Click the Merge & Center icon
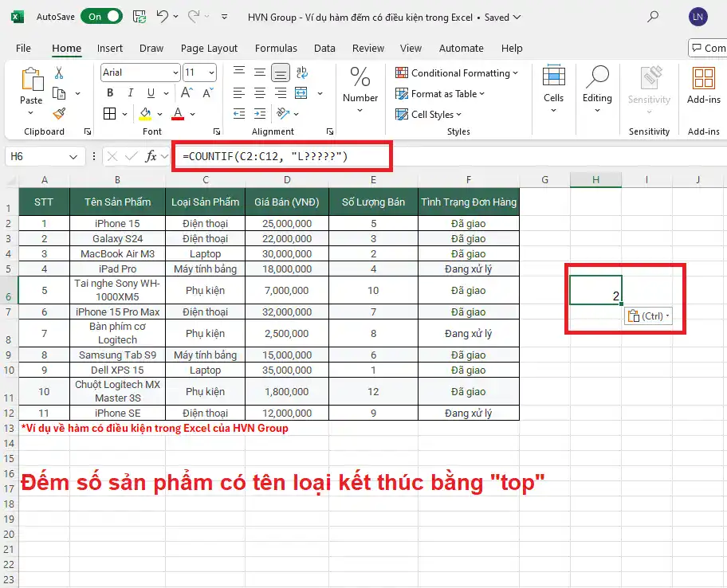The width and height of the screenshot is (727, 588). click(x=300, y=94)
